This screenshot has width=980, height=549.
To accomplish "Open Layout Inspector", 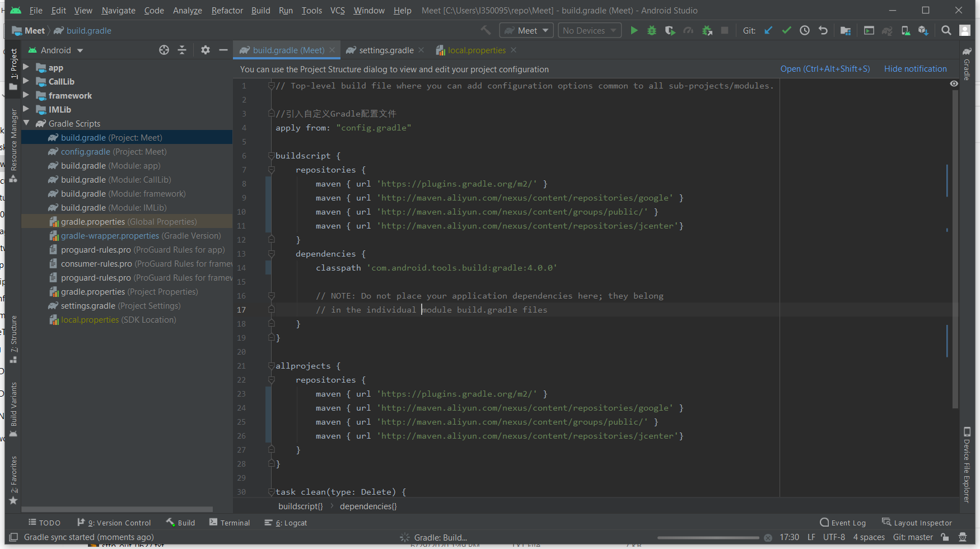I will point(917,523).
